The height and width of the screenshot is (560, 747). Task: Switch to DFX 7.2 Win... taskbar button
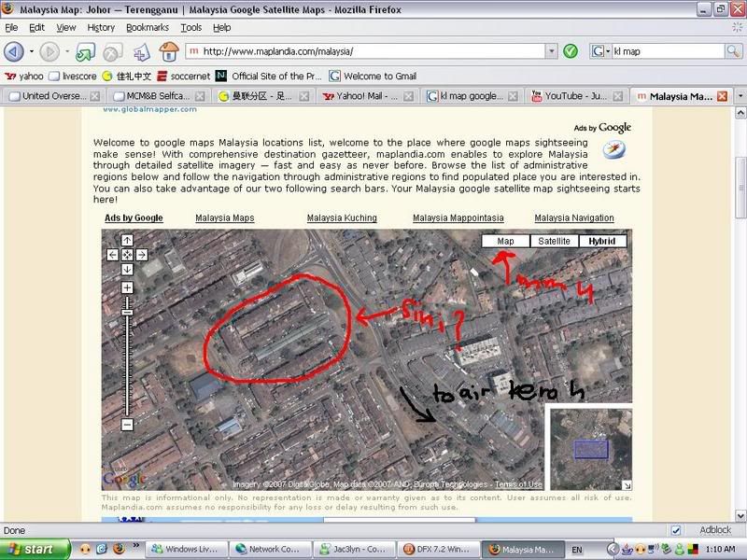pos(438,549)
